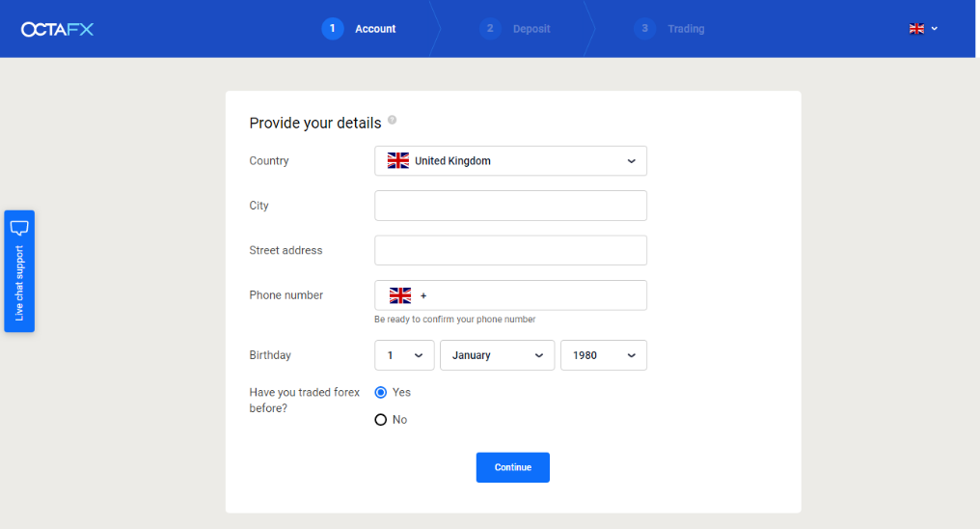This screenshot has height=529, width=980.
Task: Focus the Phone number input field
Action: 510,295
